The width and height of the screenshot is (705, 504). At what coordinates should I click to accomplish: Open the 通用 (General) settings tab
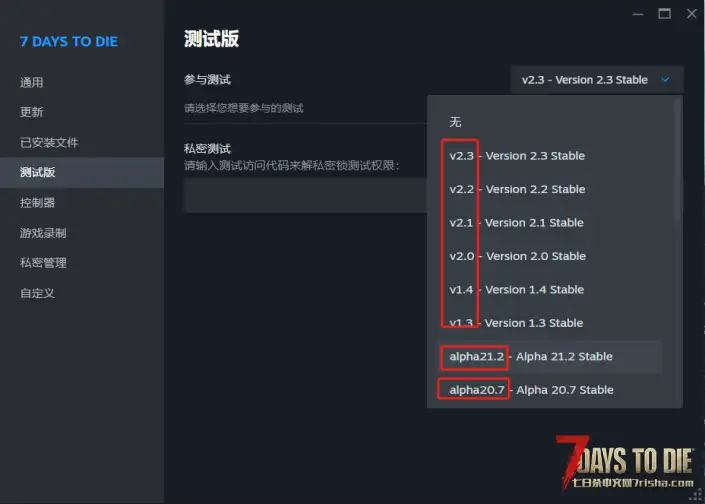(31, 82)
